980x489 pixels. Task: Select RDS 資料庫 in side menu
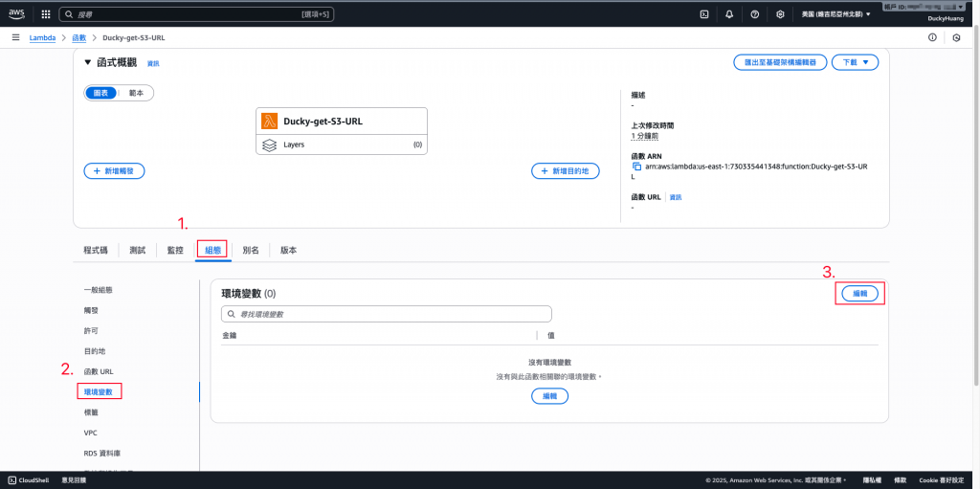tap(100, 453)
